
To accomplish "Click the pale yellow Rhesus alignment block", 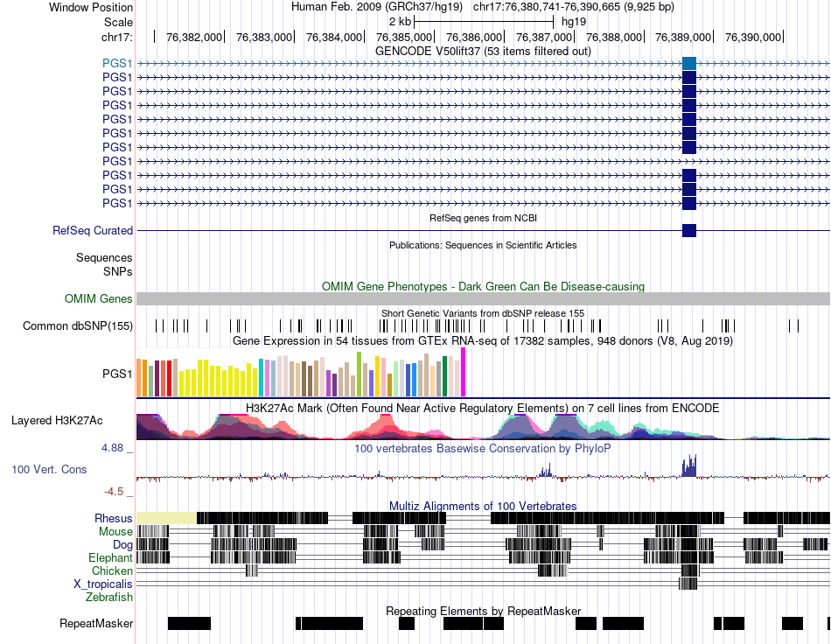I will (166, 518).
